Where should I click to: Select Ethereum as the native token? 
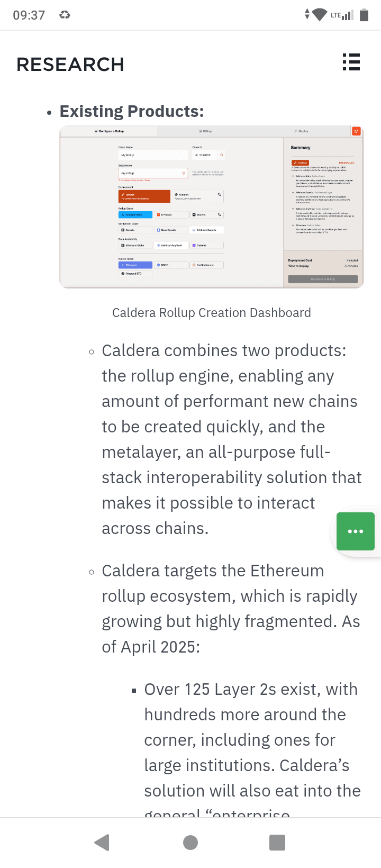pyautogui.click(x=135, y=265)
